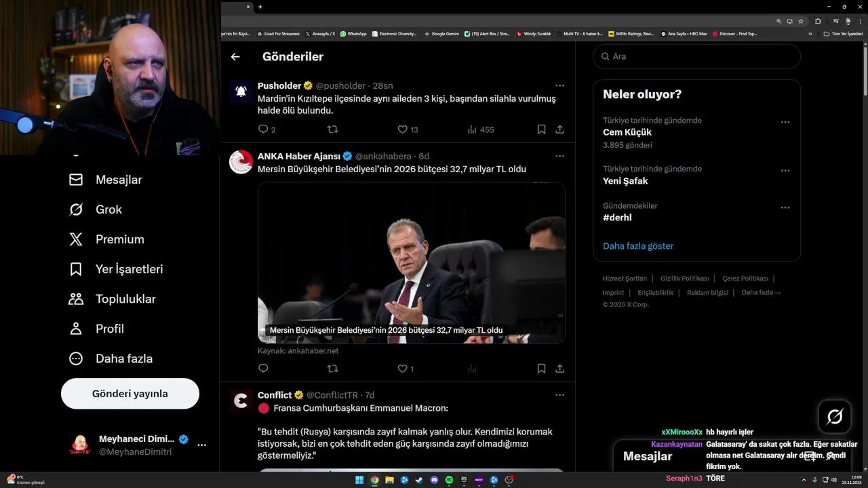Bookmark the ANKA Haber Ajansı post
The height and width of the screenshot is (488, 868).
541,369
